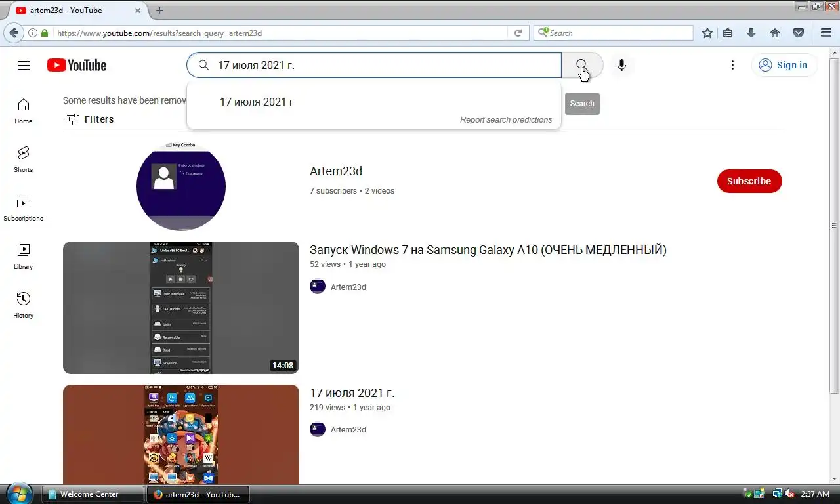This screenshot has width=840, height=504.
Task: Open Artem23d channel link under the 52 views video
Action: [x=348, y=287]
